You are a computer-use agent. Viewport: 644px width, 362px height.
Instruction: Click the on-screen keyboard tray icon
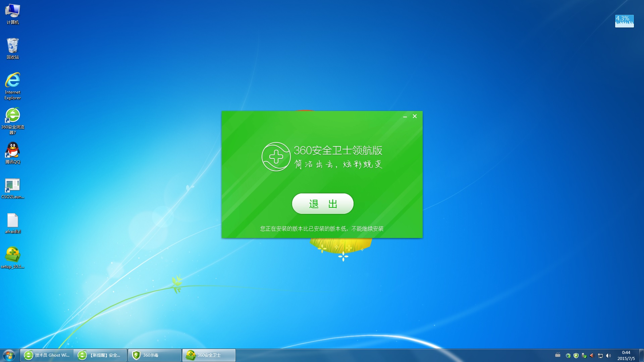tap(558, 355)
